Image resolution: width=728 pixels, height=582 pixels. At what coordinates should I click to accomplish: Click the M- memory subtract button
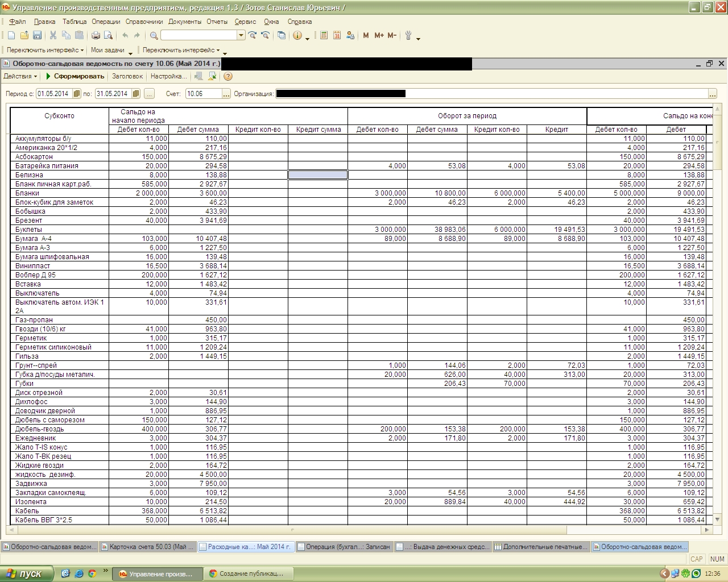(392, 35)
